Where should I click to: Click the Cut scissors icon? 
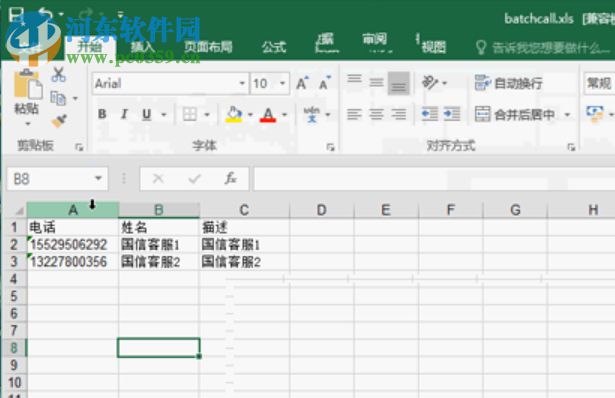(x=58, y=75)
